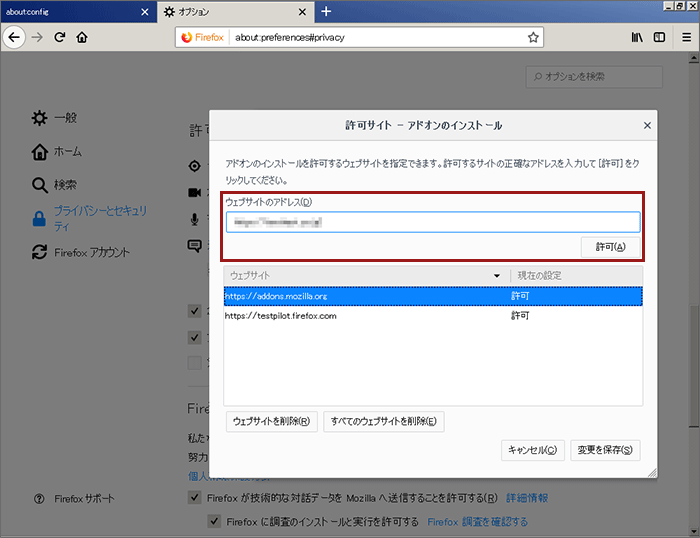Click the 許可(A) button
Image resolution: width=700 pixels, height=538 pixels.
coord(610,247)
